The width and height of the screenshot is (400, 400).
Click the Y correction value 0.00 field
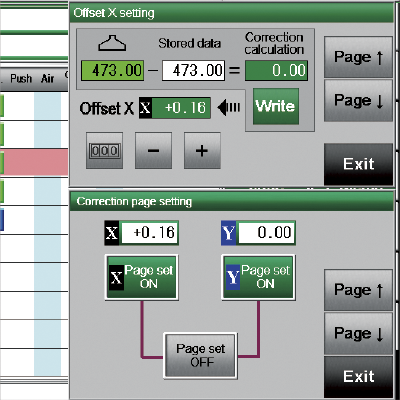point(258,233)
